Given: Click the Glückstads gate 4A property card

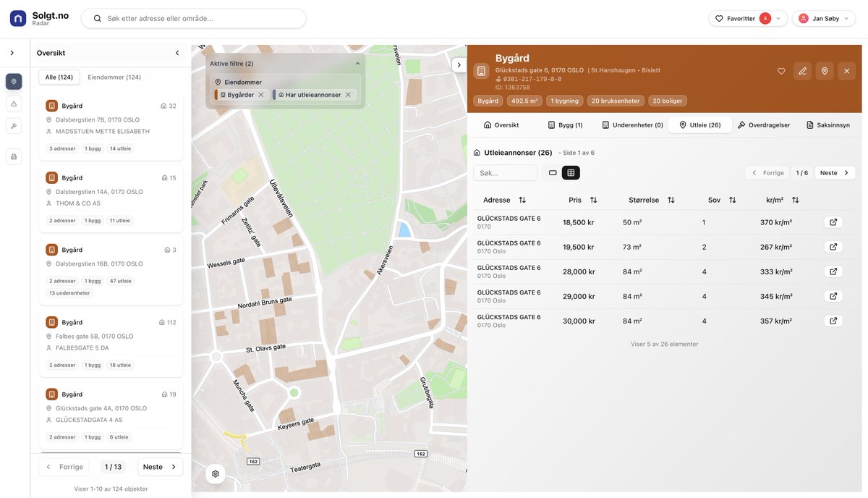Looking at the screenshot, I should [x=111, y=415].
